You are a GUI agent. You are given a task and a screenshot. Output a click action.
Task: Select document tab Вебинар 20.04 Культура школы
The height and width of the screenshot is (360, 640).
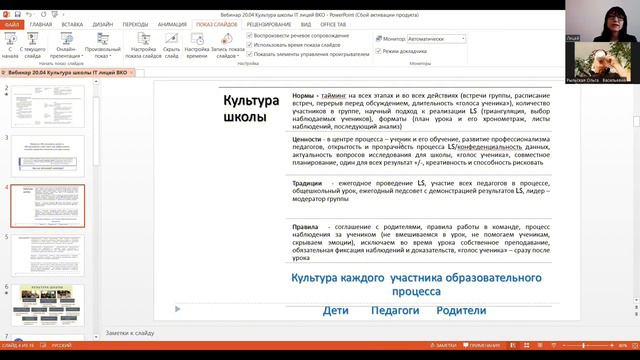pyautogui.click(x=67, y=73)
